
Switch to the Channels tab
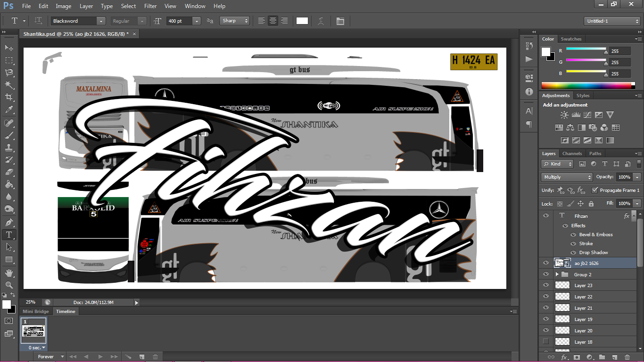(572, 154)
